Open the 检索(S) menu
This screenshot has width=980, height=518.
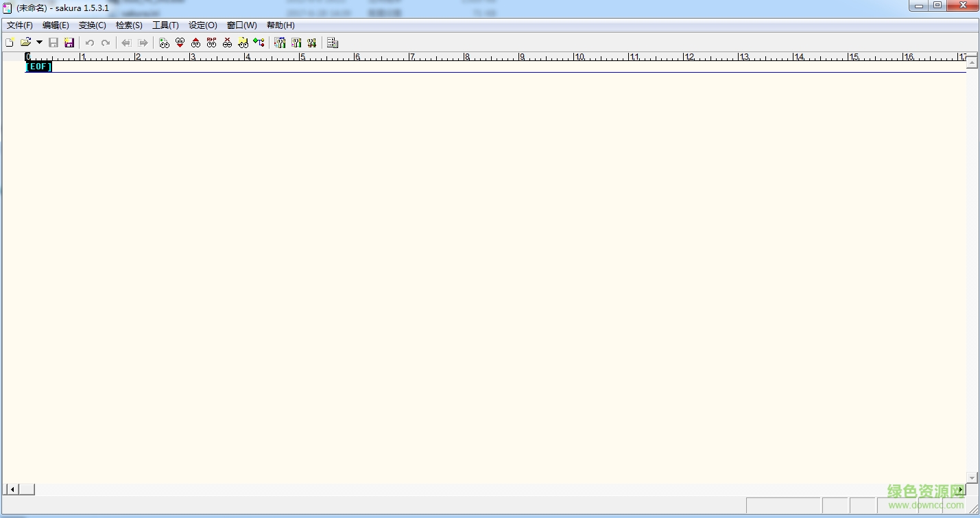tap(129, 25)
